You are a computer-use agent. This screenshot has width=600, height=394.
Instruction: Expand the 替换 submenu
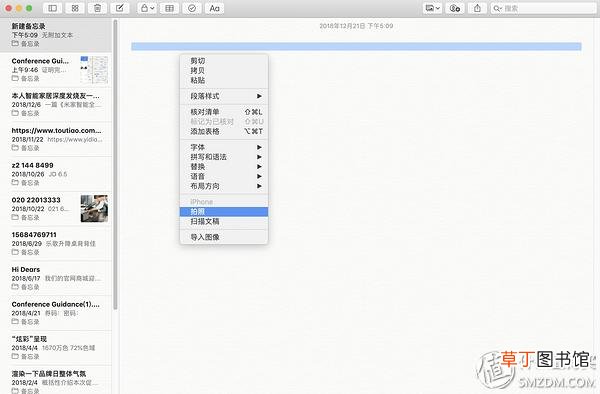pyautogui.click(x=224, y=166)
